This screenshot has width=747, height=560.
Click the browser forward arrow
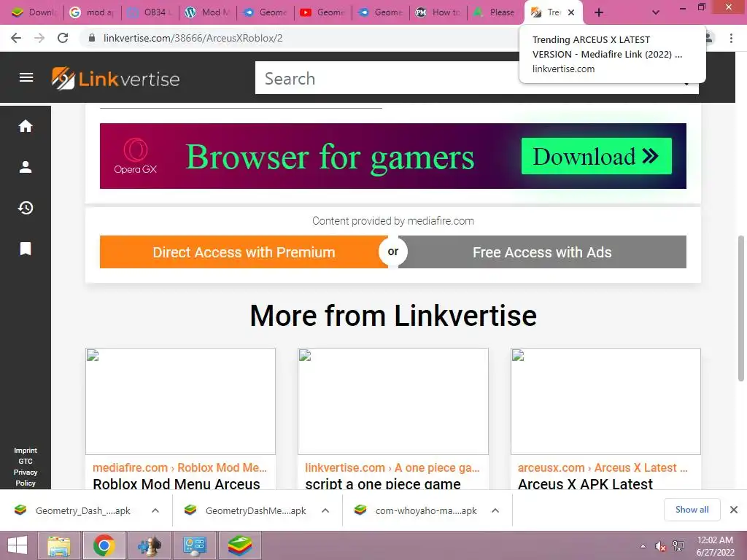(x=39, y=38)
